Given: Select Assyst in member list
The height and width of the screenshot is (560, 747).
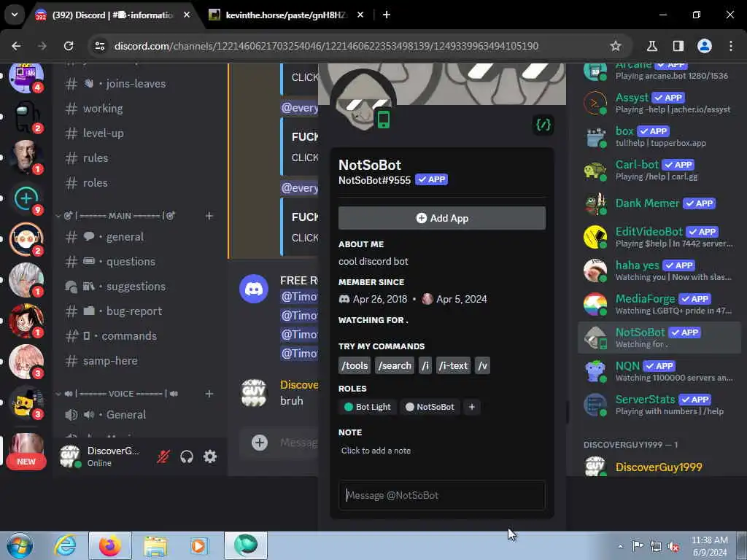Looking at the screenshot, I should 659,103.
